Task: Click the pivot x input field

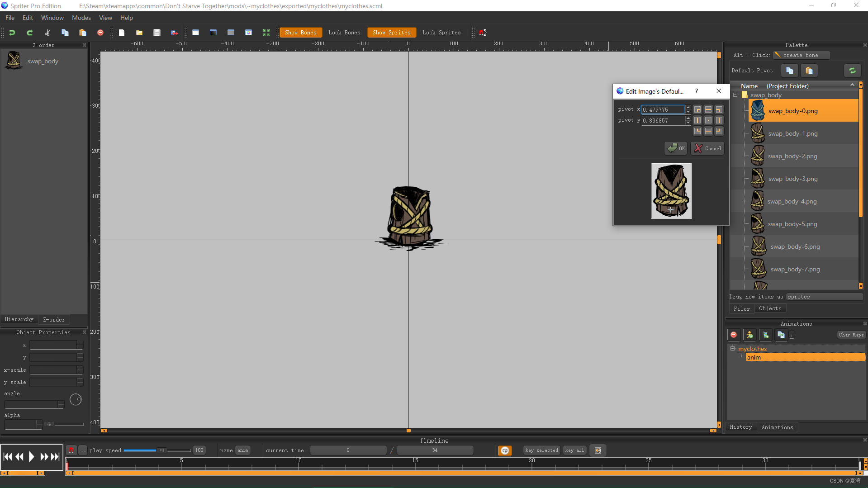Action: coord(662,109)
